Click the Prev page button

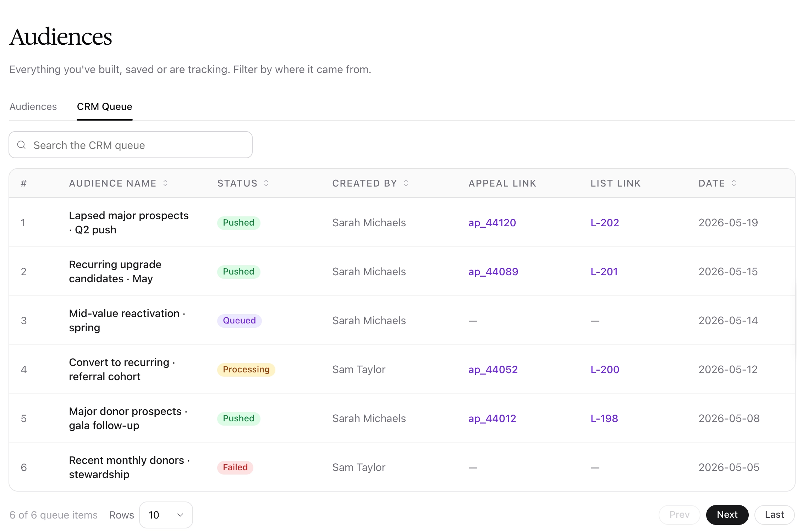[x=680, y=515]
